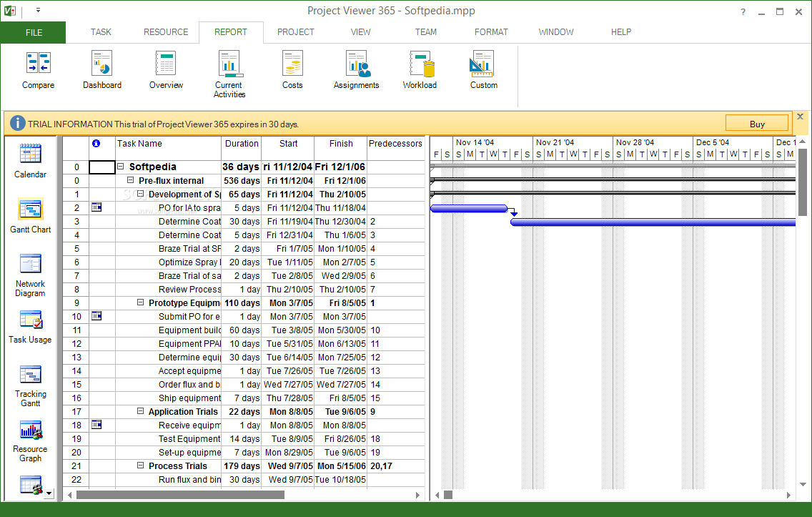Switch to the PROJECT tab
This screenshot has height=517, width=812.
tap(296, 32)
